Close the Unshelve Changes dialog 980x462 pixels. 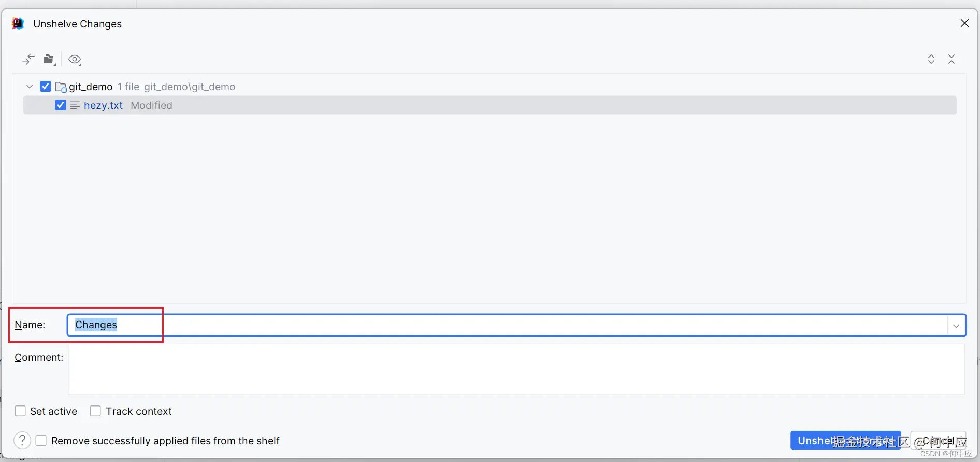pos(964,23)
